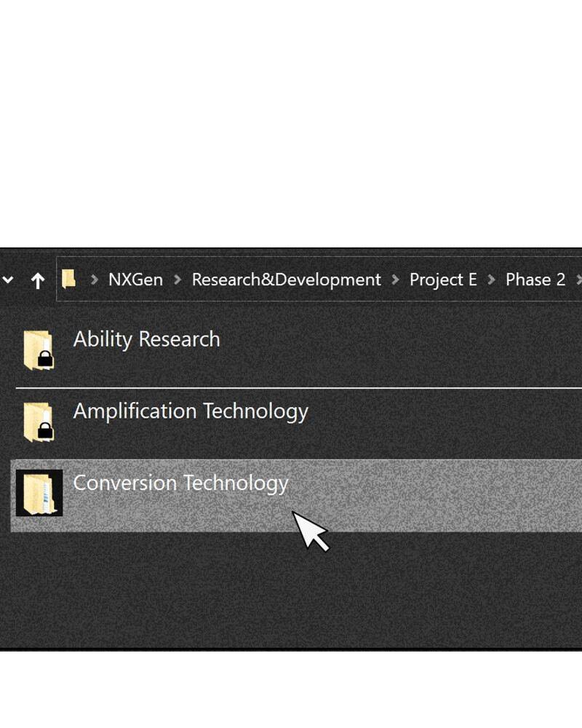Expand the chevron after Project E breadcrumb

coord(492,280)
